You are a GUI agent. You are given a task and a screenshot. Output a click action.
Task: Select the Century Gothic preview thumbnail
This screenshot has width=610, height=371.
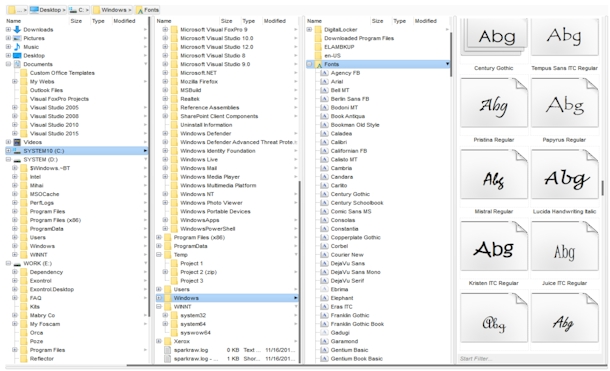494,38
